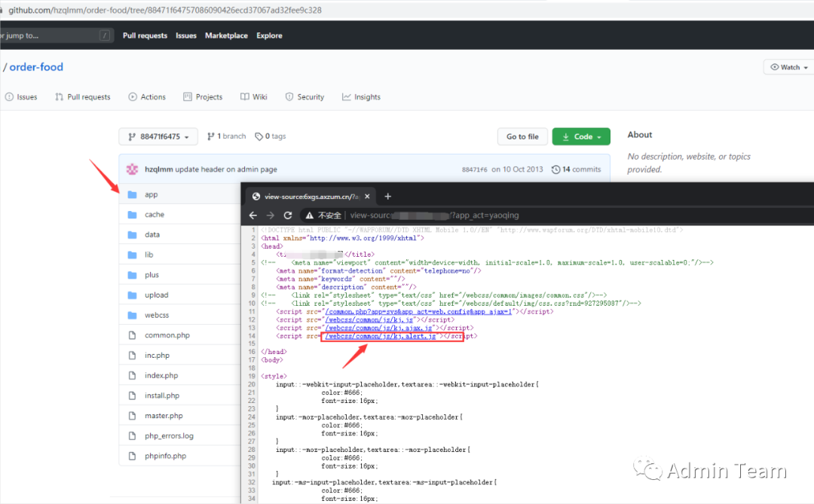
Task: Open the order-food repository link
Action: click(x=36, y=67)
